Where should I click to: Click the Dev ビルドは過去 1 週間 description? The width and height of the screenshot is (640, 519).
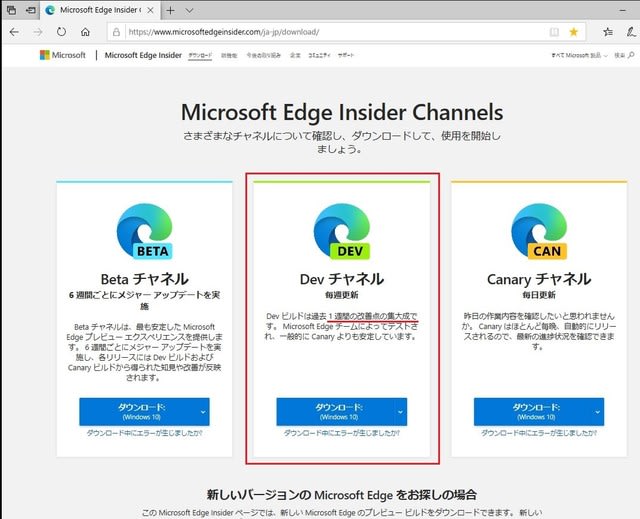(342, 326)
